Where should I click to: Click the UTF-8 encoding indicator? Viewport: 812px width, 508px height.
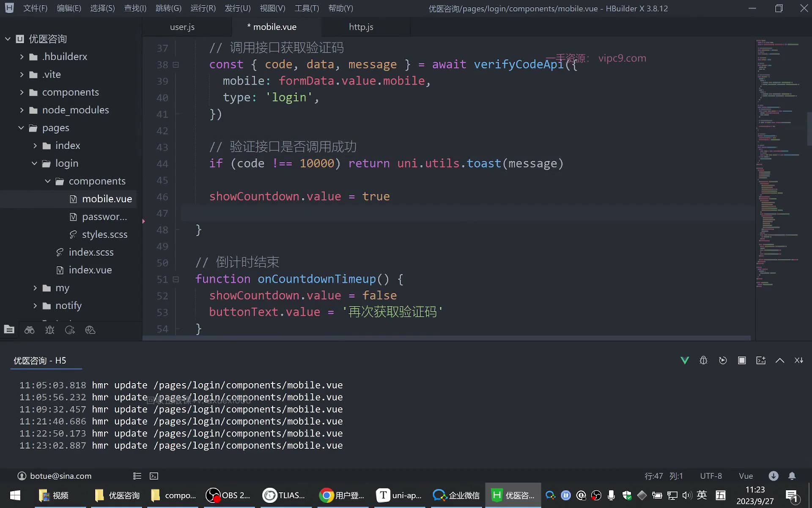pos(711,476)
